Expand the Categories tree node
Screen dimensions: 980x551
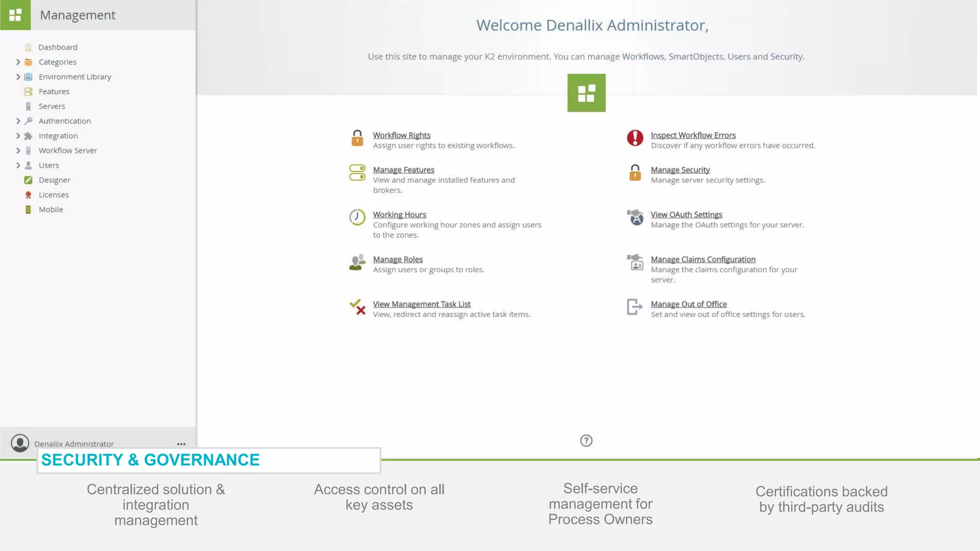pos(18,62)
